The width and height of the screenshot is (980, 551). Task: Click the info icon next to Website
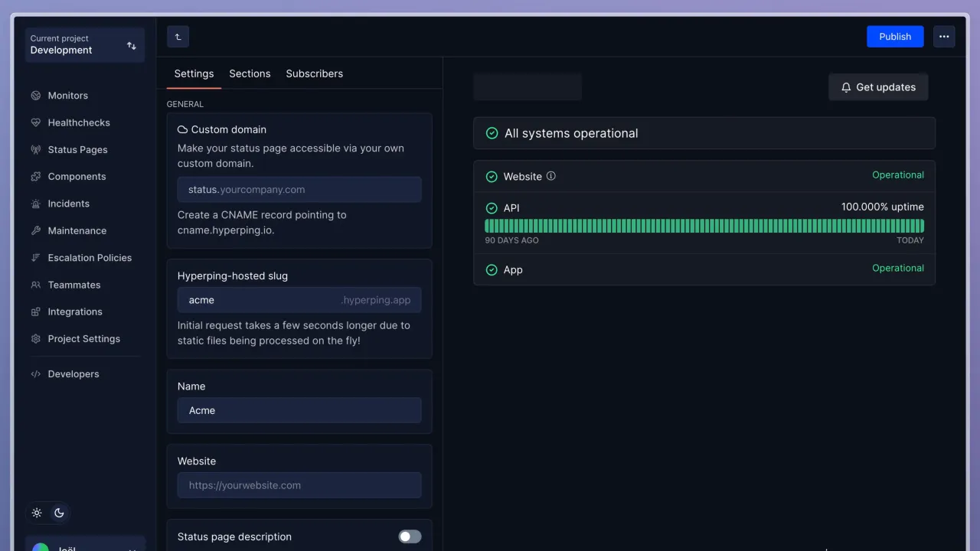click(x=550, y=176)
